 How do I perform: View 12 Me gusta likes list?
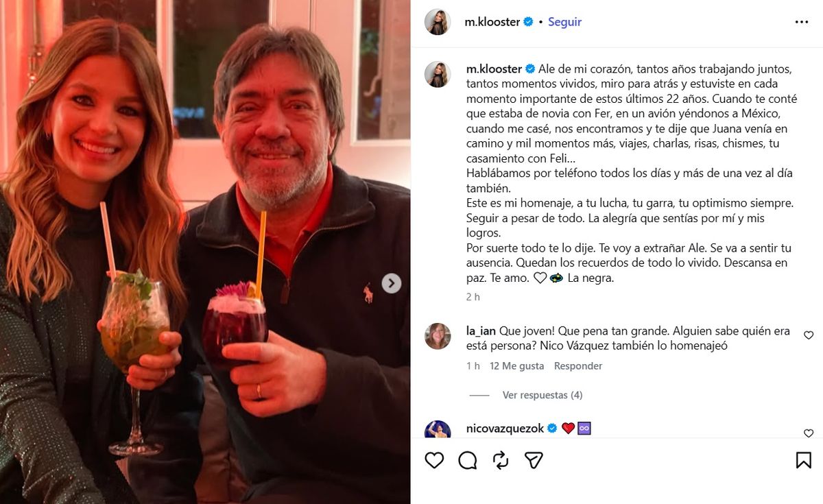[x=517, y=366]
